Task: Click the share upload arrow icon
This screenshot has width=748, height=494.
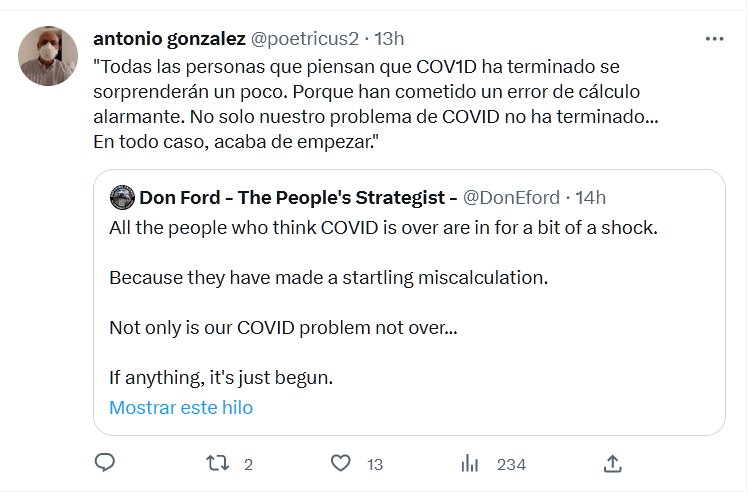Action: (613, 463)
